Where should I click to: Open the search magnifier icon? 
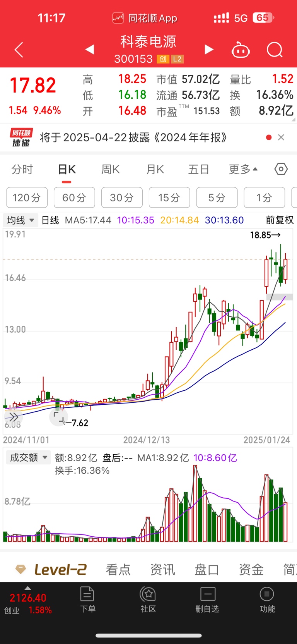tap(275, 50)
